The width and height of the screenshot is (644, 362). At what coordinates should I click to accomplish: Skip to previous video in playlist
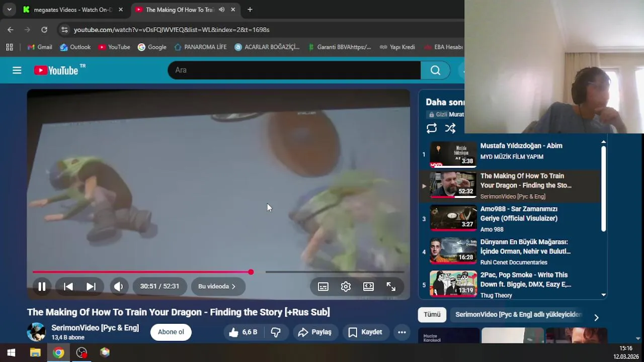click(68, 287)
